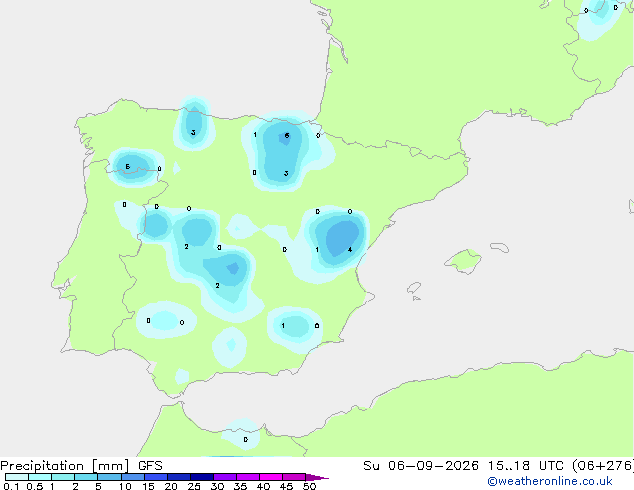This screenshot has height=490, width=634.
Task: Click the 'Su 06-09-2026 15..18 UTC' timestamp
Action: coord(463,466)
